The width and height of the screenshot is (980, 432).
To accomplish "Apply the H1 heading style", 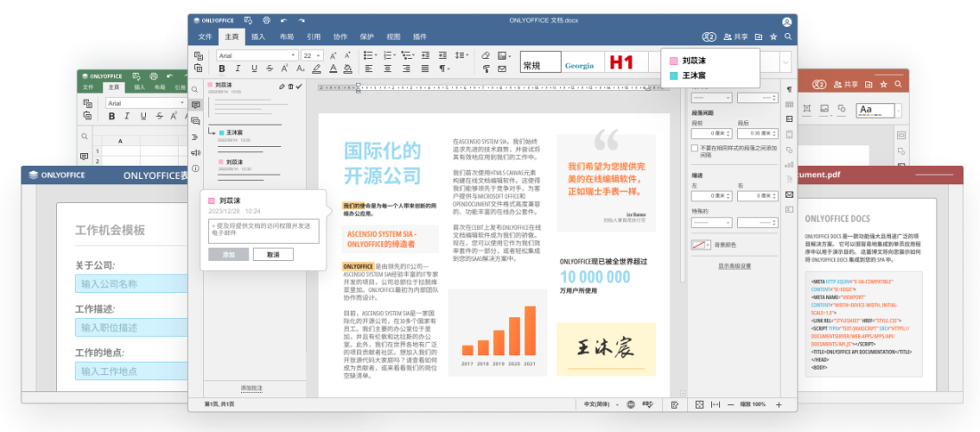I will tap(621, 61).
